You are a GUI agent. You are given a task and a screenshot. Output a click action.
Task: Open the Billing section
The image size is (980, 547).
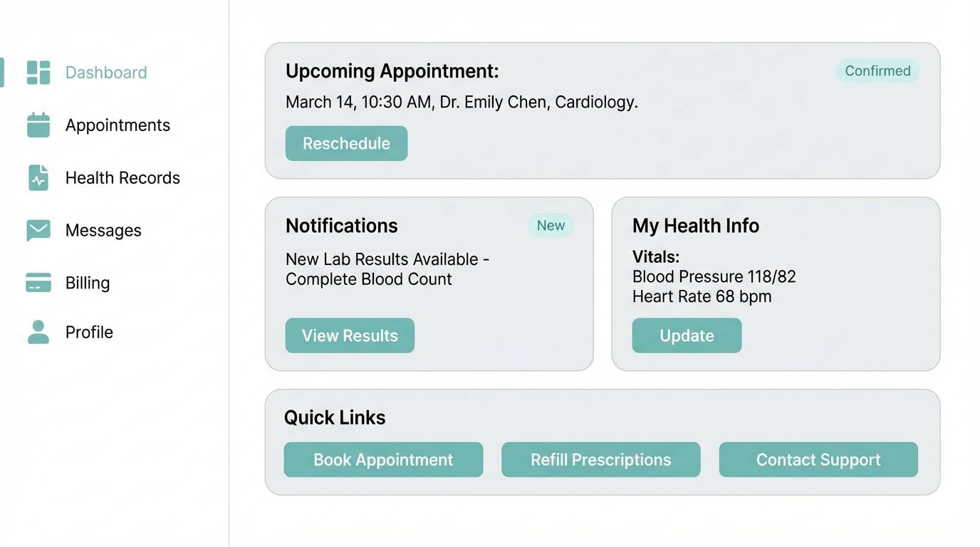88,283
